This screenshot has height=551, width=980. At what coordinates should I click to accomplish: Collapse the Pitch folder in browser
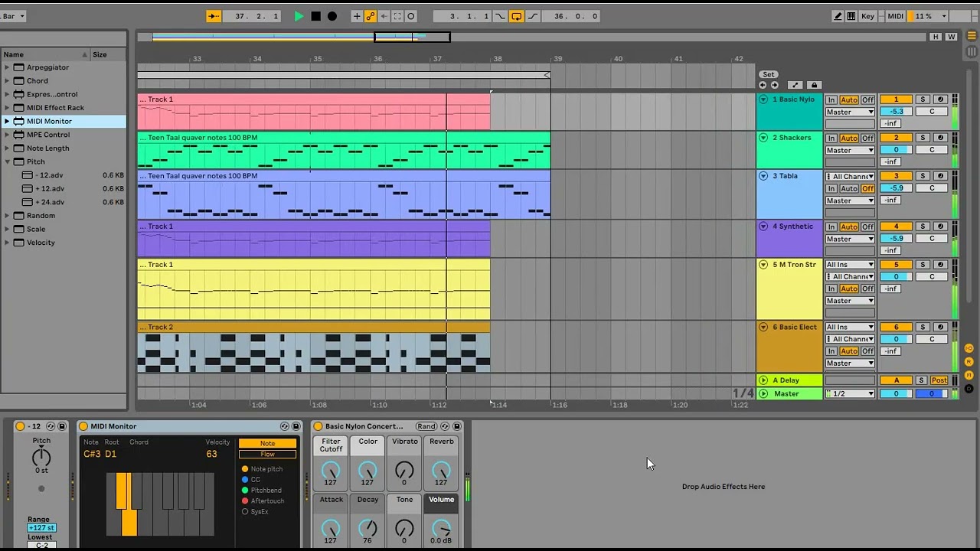point(8,161)
